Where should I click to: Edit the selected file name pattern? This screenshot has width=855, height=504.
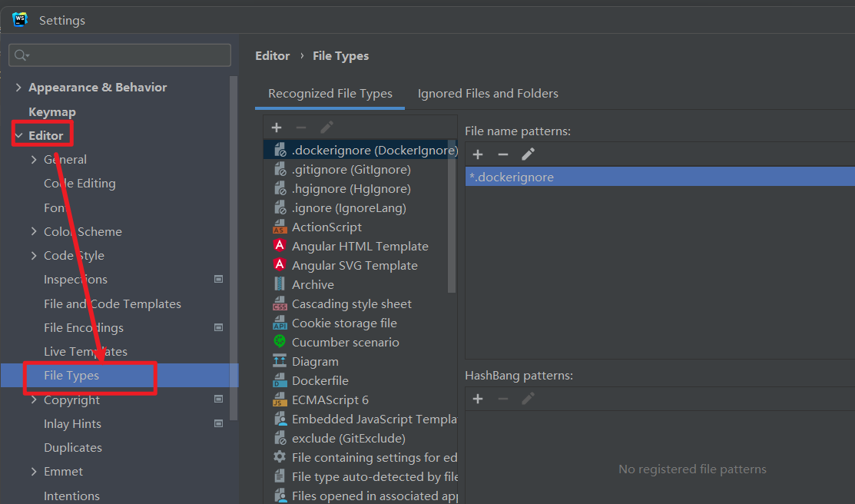(x=528, y=154)
